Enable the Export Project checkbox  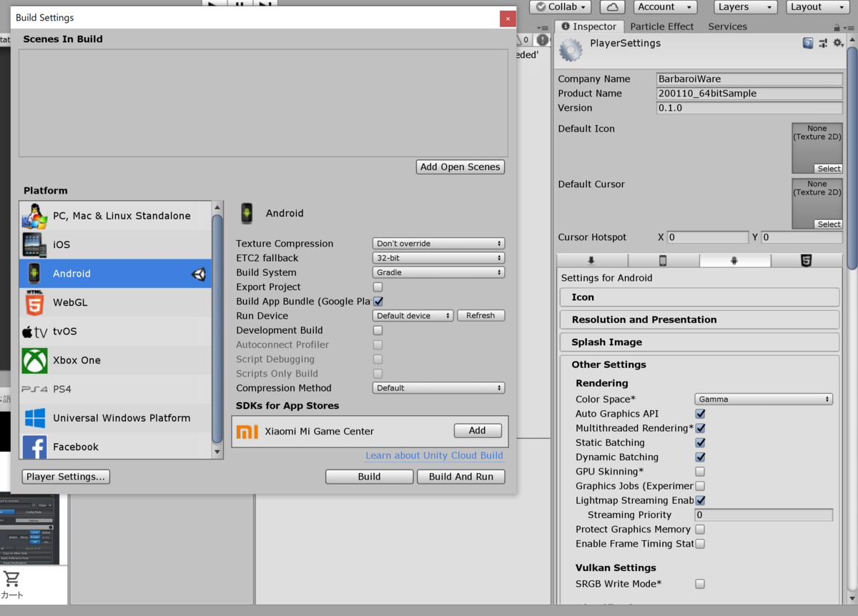click(378, 287)
